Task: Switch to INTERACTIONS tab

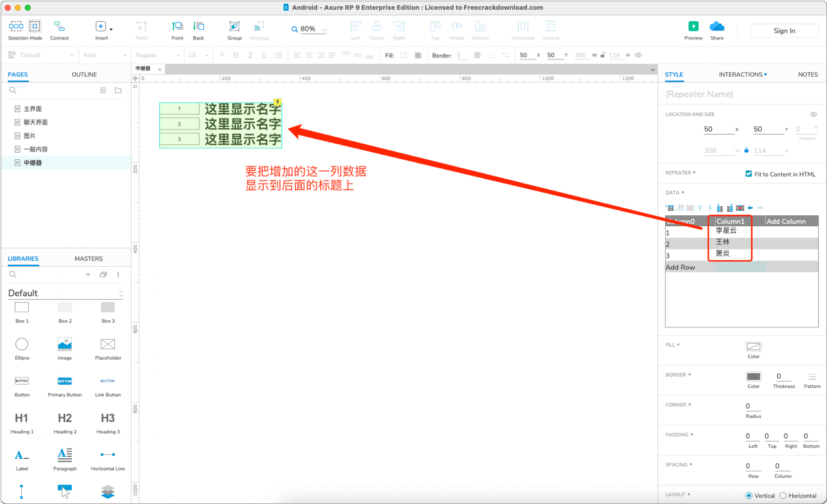Action: [x=741, y=75]
